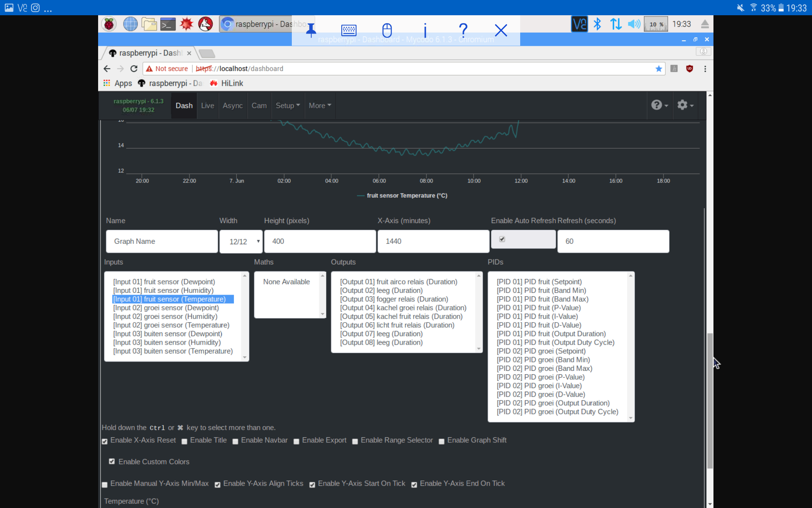
Task: Open the Apps link in the bookmarks bar
Action: pos(123,83)
